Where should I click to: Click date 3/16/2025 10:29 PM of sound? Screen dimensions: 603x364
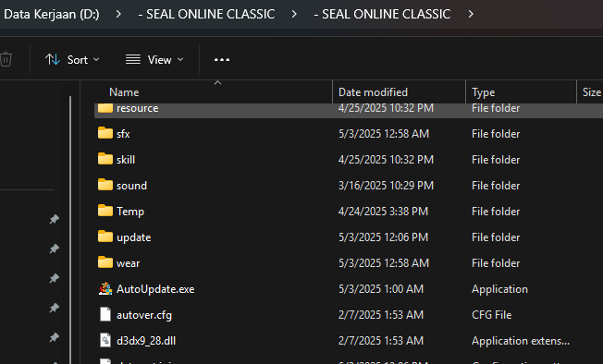[386, 186]
